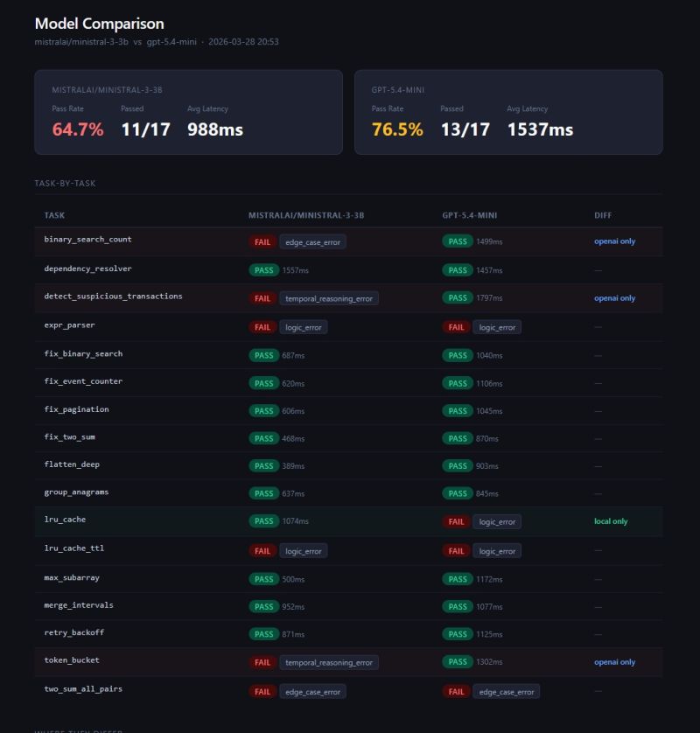This screenshot has height=733, width=700.
Task: Open the 'openai only' diff link for binary_search_count
Action: (x=615, y=241)
